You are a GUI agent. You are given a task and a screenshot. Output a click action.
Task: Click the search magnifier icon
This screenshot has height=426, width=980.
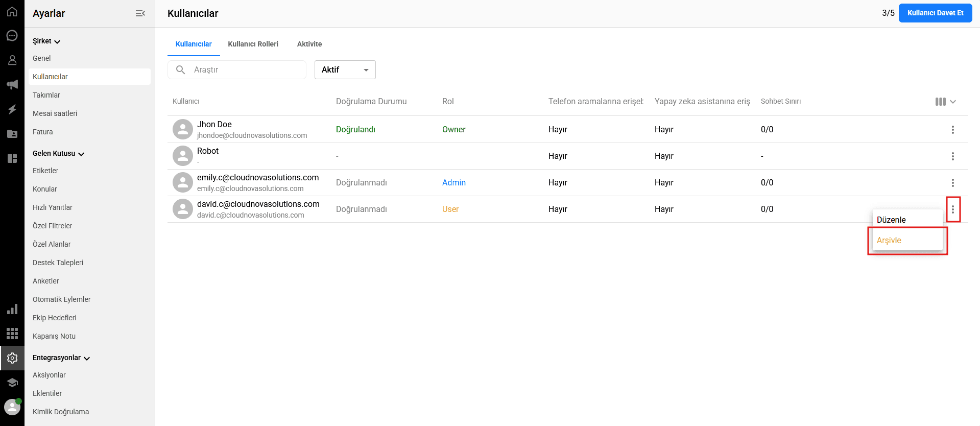pyautogui.click(x=180, y=69)
